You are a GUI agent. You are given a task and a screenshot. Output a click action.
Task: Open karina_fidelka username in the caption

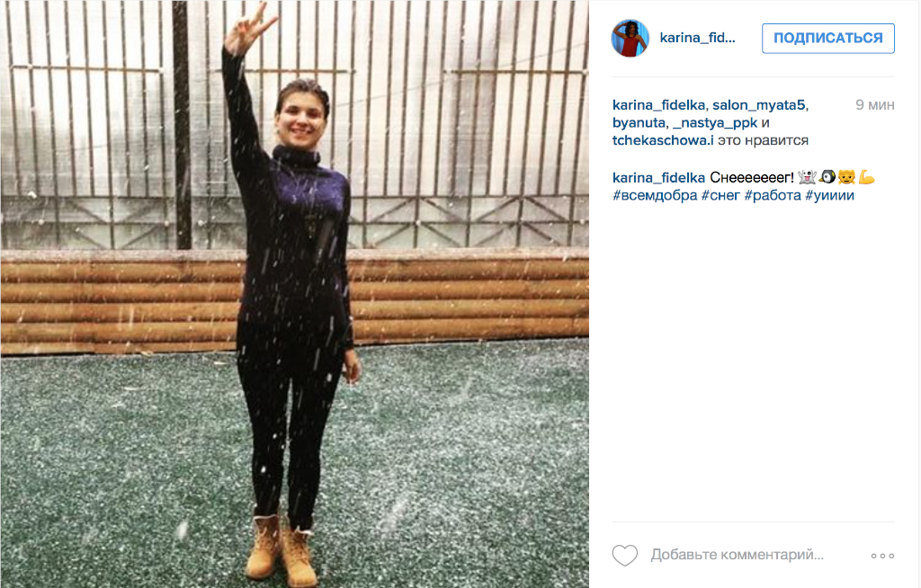pos(659,177)
